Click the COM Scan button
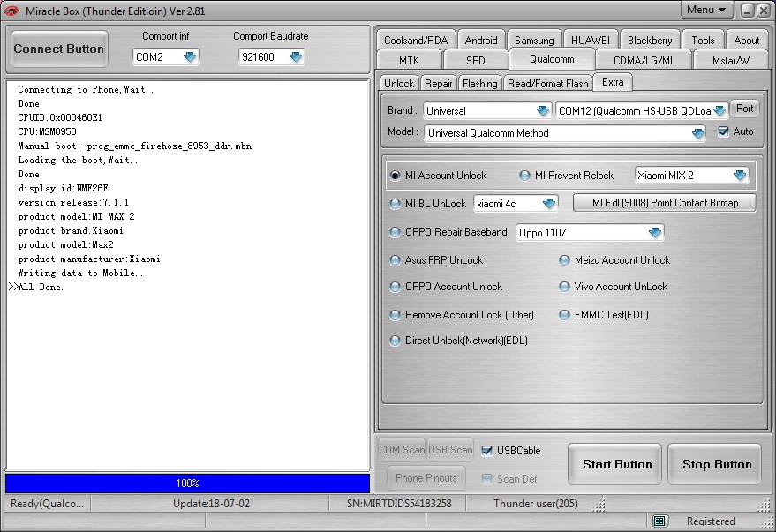The width and height of the screenshot is (776, 532). click(402, 450)
